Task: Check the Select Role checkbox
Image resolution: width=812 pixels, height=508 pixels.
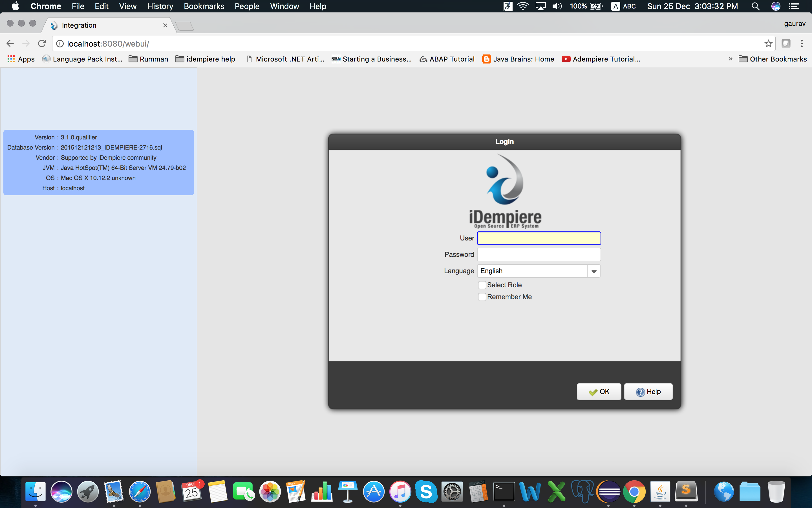Action: click(482, 285)
